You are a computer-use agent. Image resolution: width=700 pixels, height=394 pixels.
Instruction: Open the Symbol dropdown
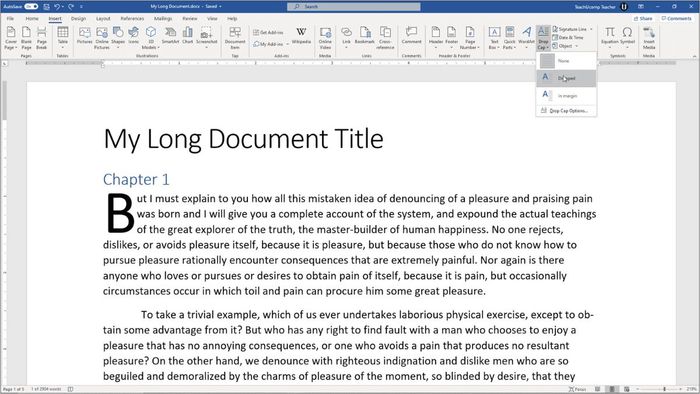pyautogui.click(x=627, y=37)
